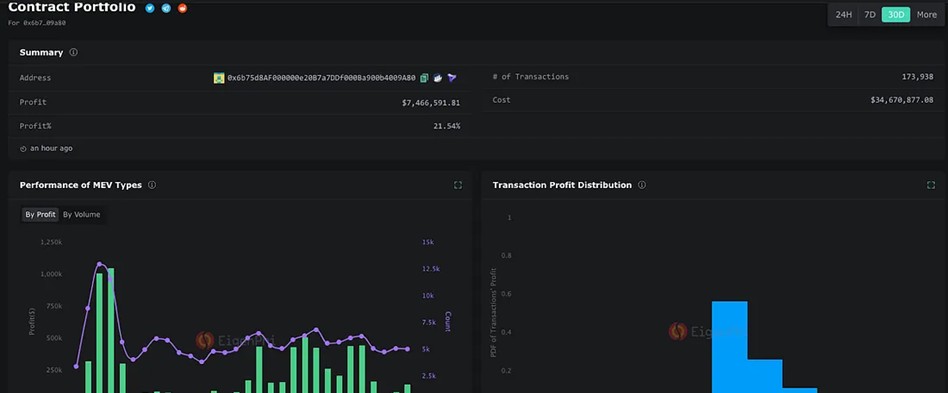Select the 30D time range
The width and height of the screenshot is (948, 393).
click(x=896, y=15)
